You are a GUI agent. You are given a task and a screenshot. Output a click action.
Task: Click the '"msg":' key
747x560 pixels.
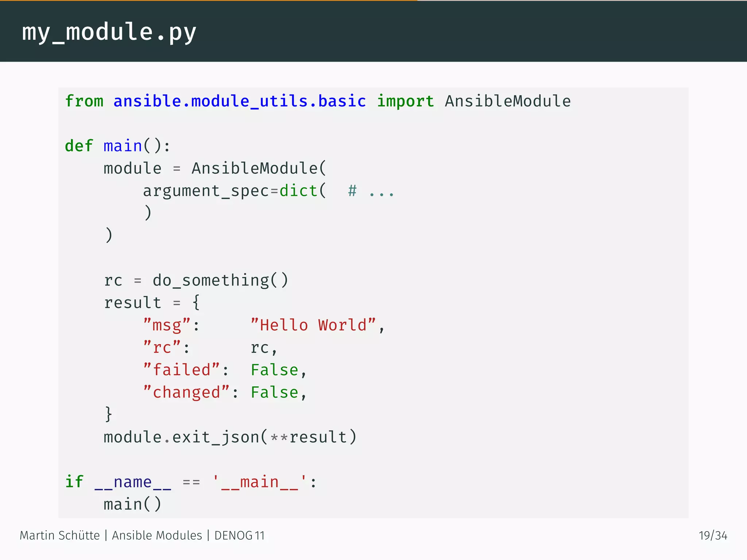[171, 325]
